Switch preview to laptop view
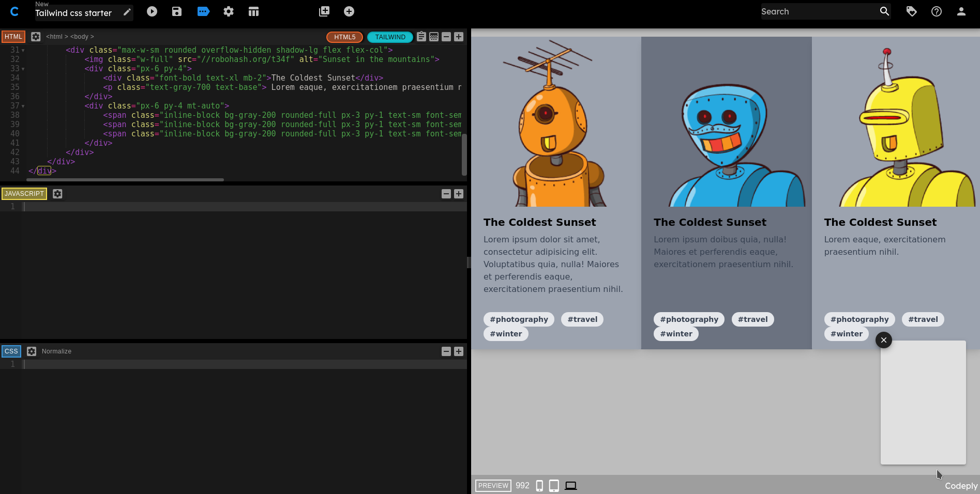This screenshot has height=494, width=980. click(x=571, y=486)
